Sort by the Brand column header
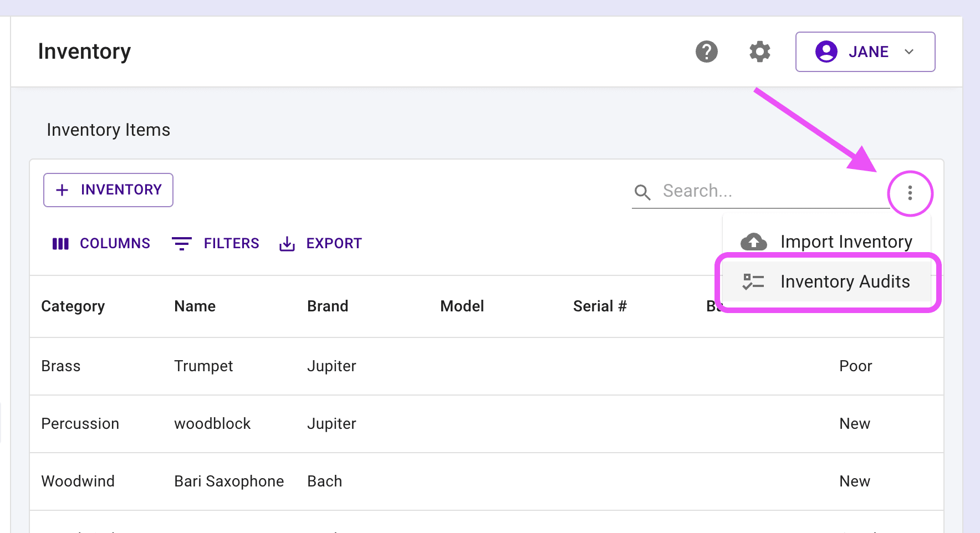 (x=328, y=306)
